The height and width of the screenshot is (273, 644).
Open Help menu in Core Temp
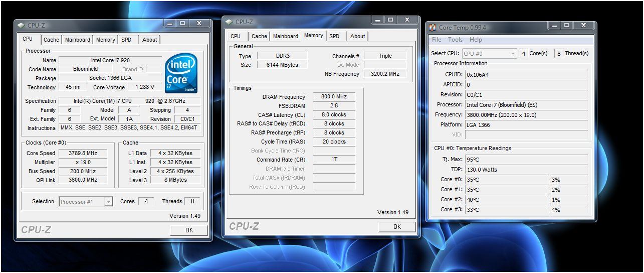click(476, 40)
